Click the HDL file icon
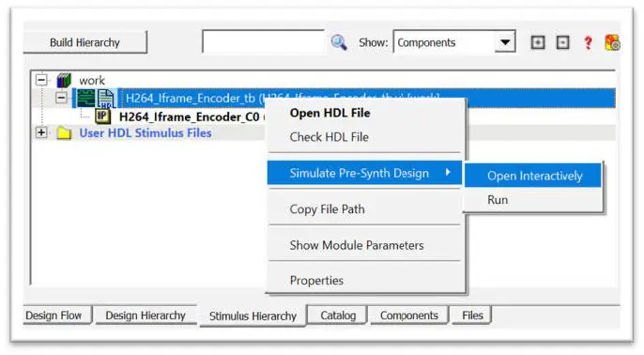 click(x=106, y=99)
